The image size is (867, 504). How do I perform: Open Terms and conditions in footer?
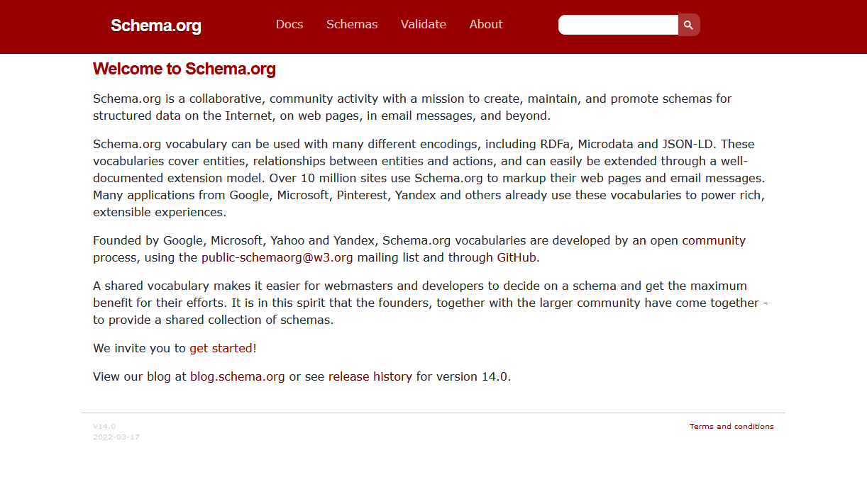[x=731, y=426]
